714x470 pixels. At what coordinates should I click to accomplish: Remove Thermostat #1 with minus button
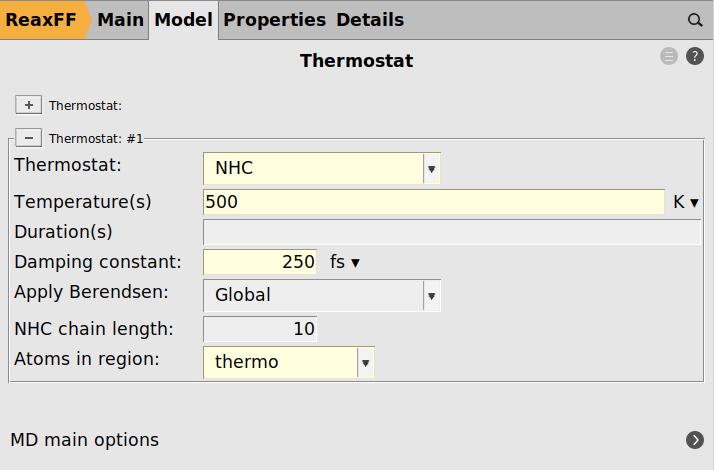click(x=29, y=138)
